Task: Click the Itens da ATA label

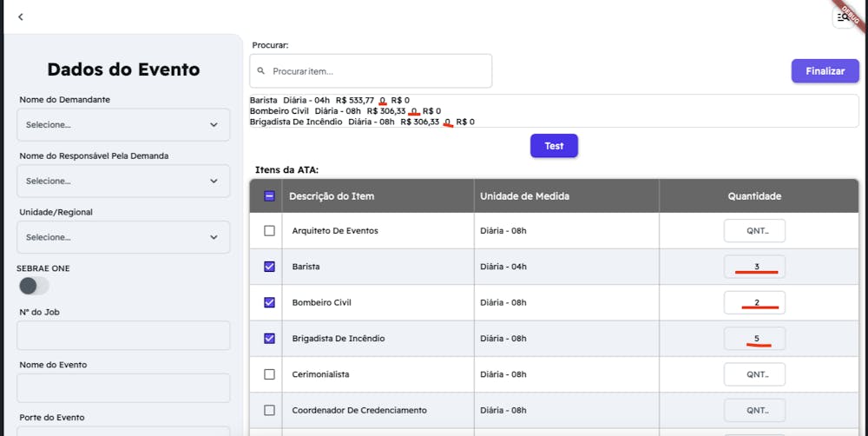Action: coord(286,170)
